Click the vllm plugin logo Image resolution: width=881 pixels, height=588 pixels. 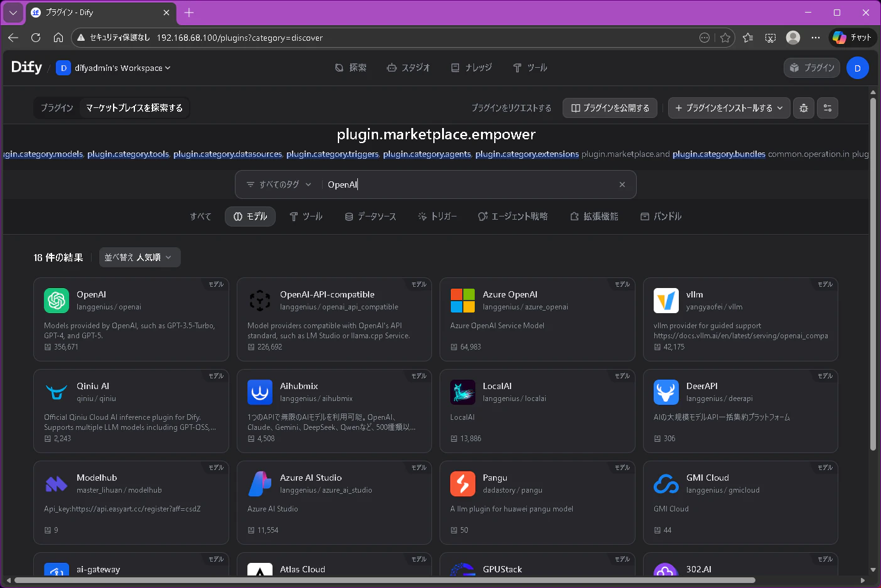(666, 301)
